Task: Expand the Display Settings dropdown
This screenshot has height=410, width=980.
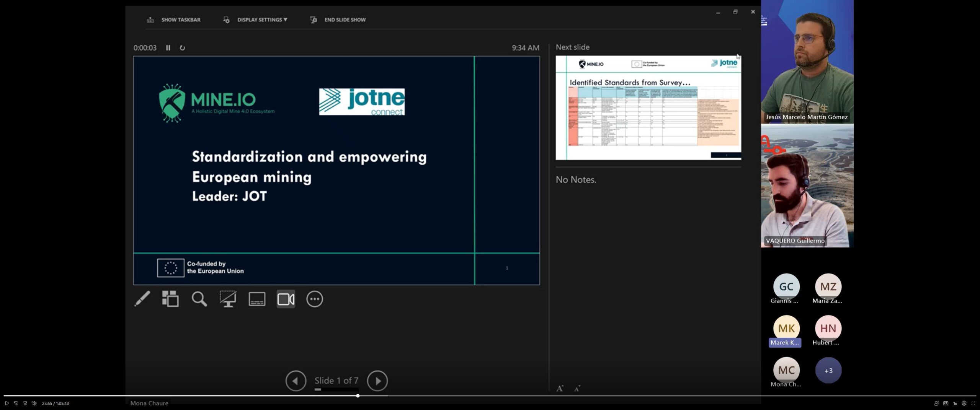Action: pyautogui.click(x=262, y=20)
